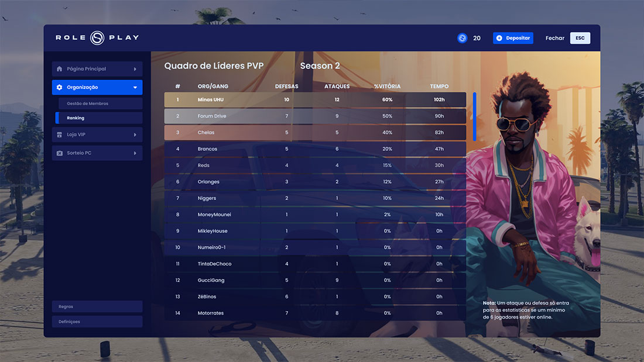Expand the Sorteio PC arrow
The image size is (644, 362).
coord(135,153)
